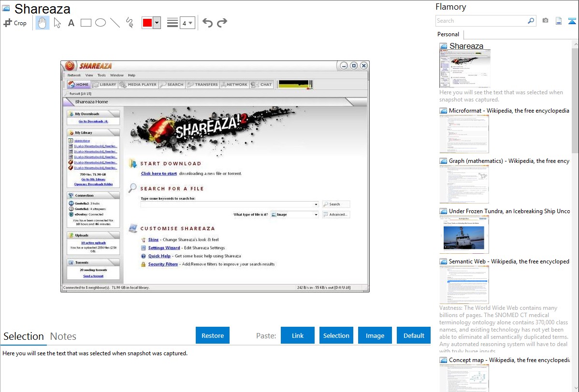Click the camera capture snapshot icon

coord(545,21)
